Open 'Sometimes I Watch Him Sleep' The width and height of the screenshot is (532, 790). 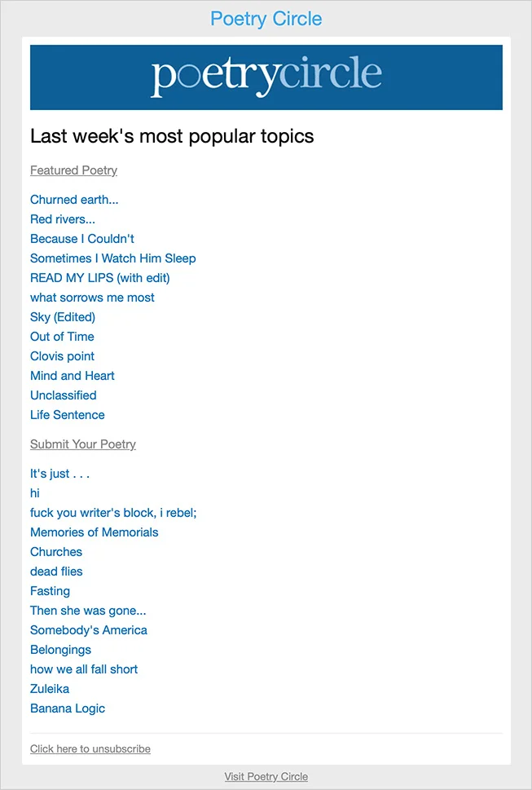click(x=112, y=258)
